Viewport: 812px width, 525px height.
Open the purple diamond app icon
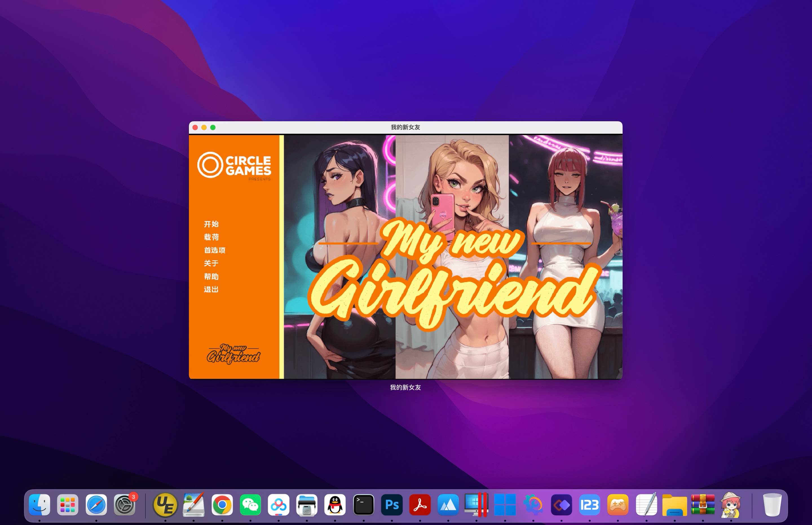coord(561,504)
